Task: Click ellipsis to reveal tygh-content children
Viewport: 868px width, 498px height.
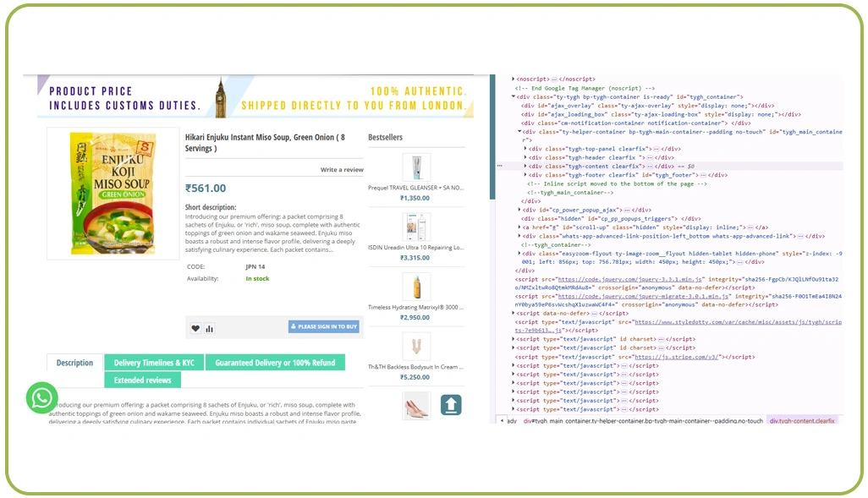Action: (649, 167)
